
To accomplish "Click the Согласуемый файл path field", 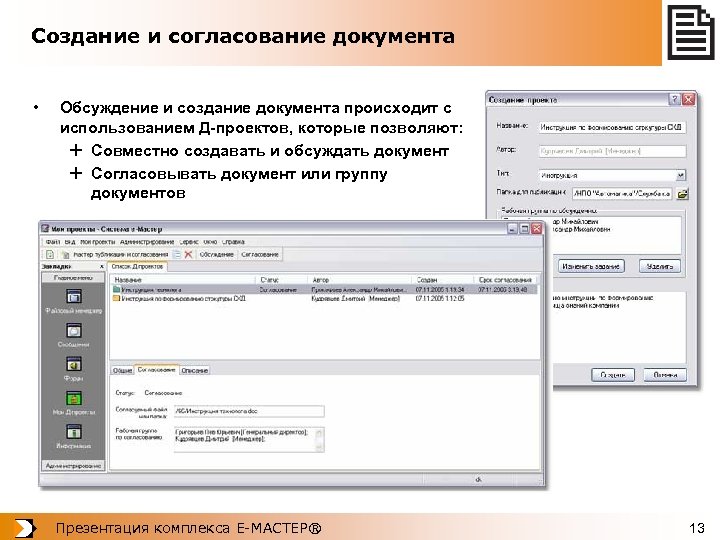I will pos(249,411).
